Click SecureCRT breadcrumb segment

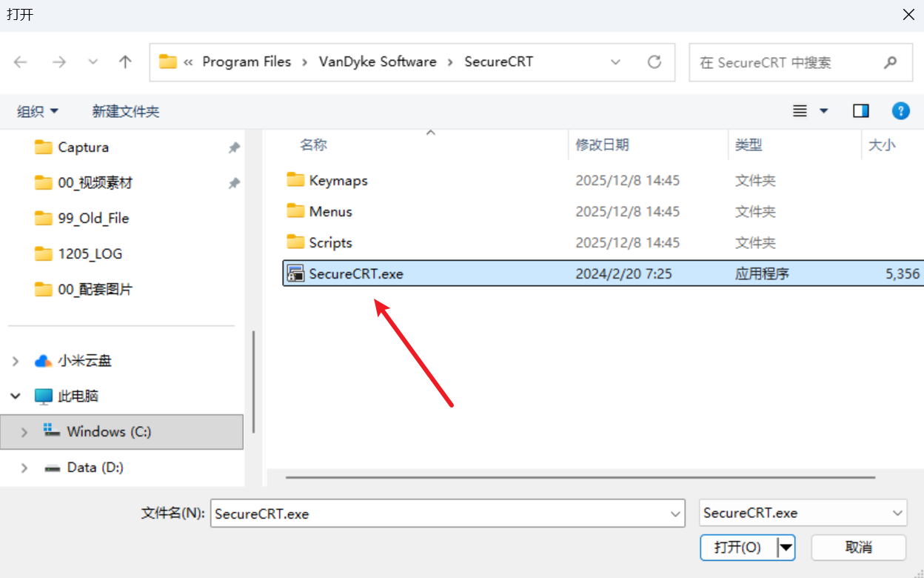(498, 62)
